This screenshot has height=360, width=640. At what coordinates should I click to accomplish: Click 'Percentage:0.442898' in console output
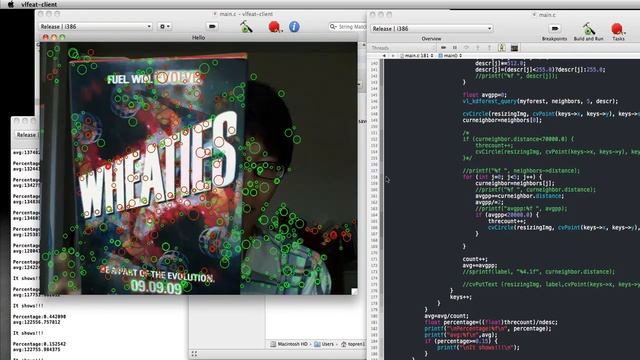[39, 317]
